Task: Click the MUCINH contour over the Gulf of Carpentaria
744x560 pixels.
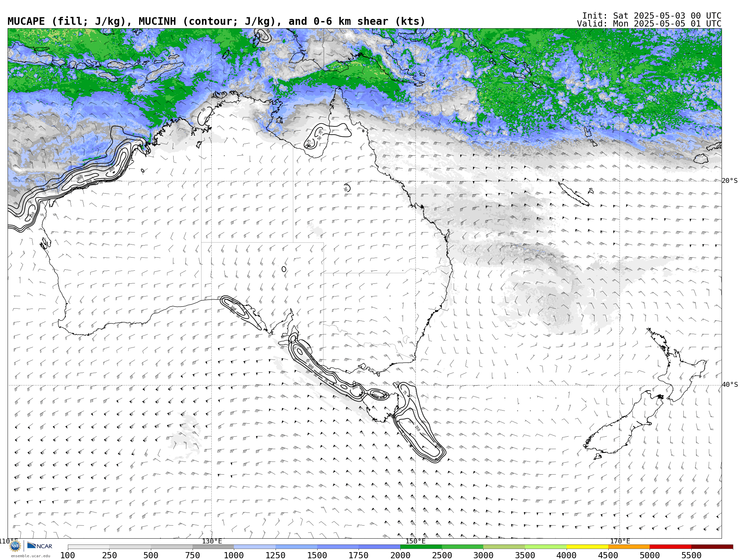Action: click(327, 135)
